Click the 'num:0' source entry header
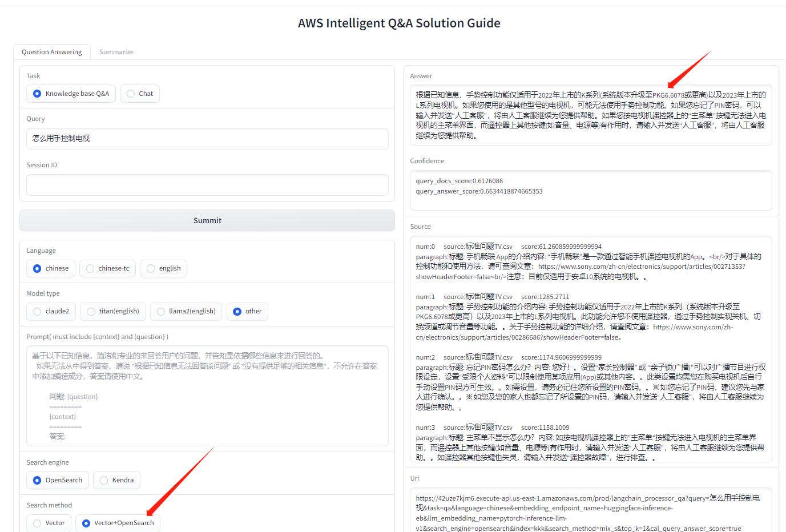Image resolution: width=786 pixels, height=532 pixels. click(x=509, y=247)
